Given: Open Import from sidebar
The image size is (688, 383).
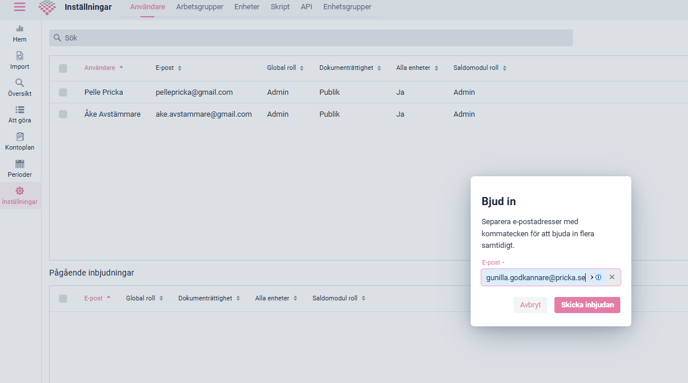Looking at the screenshot, I should click(x=19, y=61).
